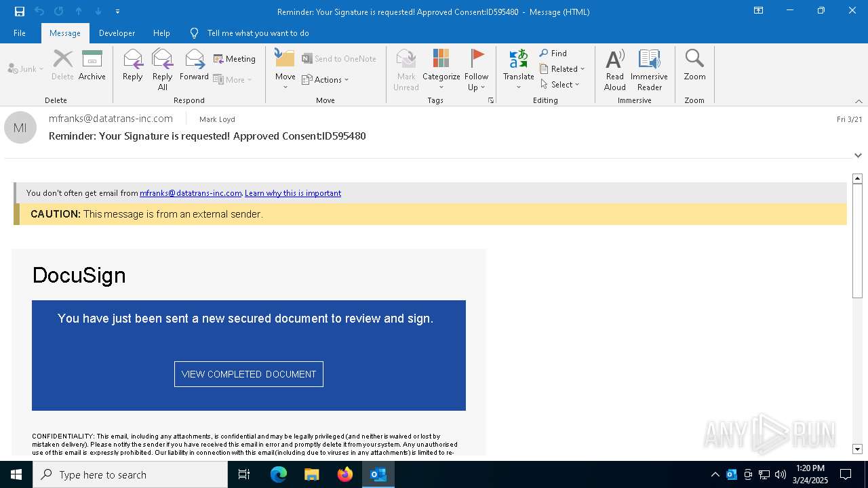Select the Message ribbon tab
The height and width of the screenshot is (488, 868).
tap(65, 33)
